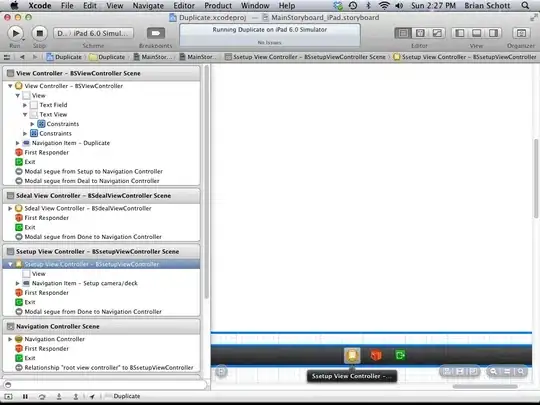Image resolution: width=540 pixels, height=405 pixels.
Task: Go back in jump bar history
Action: pyautogui.click(x=22, y=57)
